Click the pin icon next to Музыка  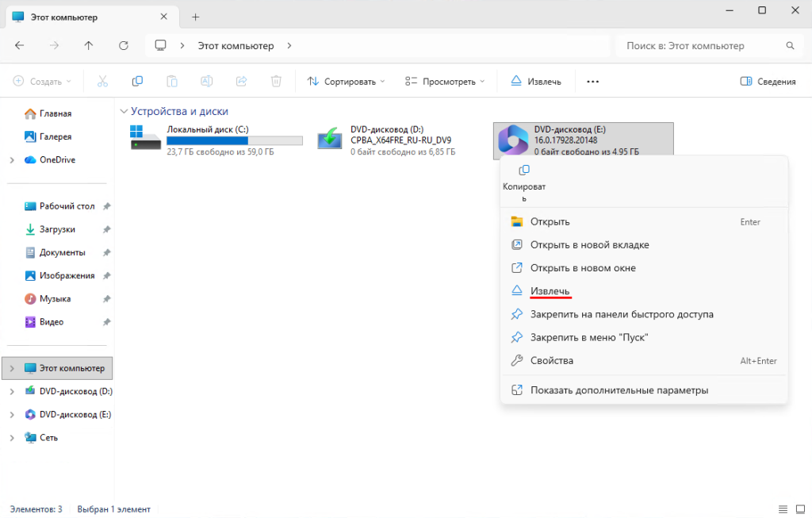click(107, 299)
